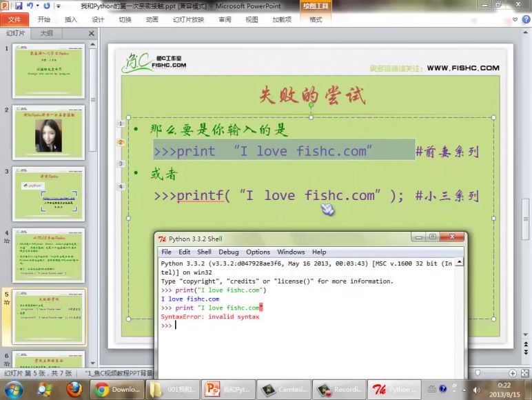
Task: Select slide 2 thumbnail with photo
Action: (x=48, y=132)
